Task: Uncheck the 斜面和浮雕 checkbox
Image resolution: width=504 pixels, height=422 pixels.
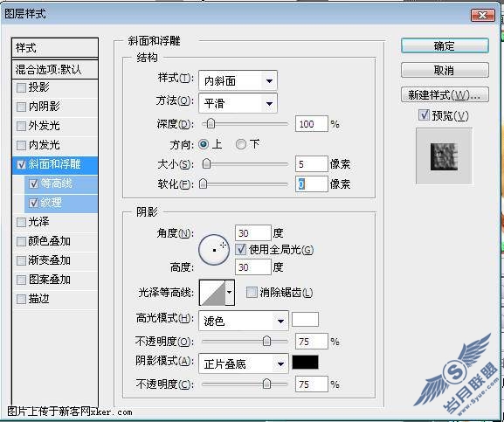Action: point(21,164)
